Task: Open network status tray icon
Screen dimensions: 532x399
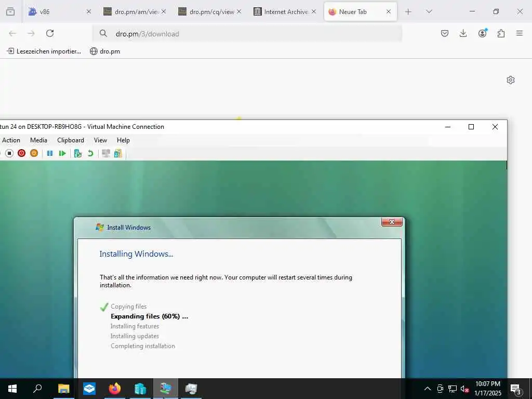Action: pos(453,389)
